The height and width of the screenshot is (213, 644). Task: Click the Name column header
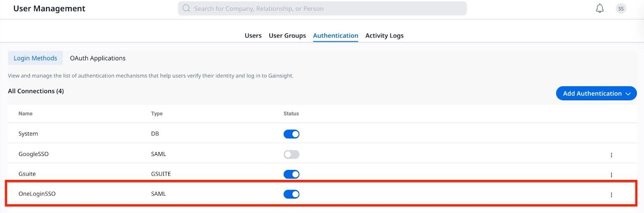coord(25,114)
